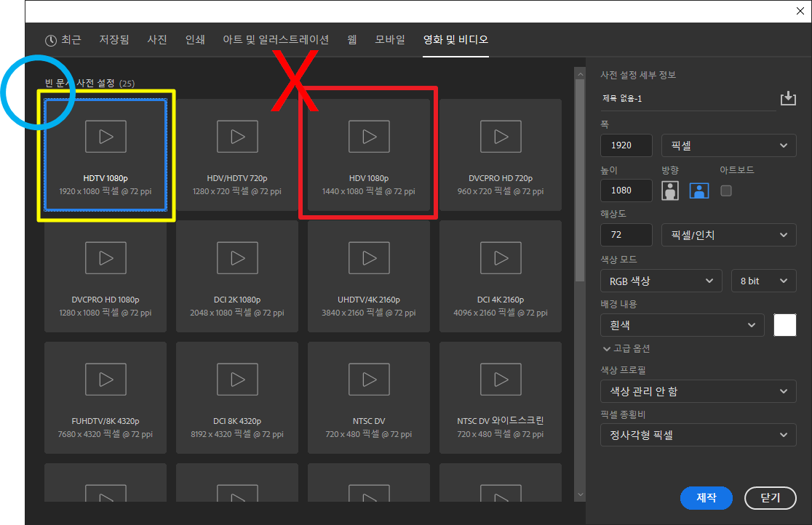
Task: Select the UHDTV/4K 2160p preset
Action: tap(369, 276)
